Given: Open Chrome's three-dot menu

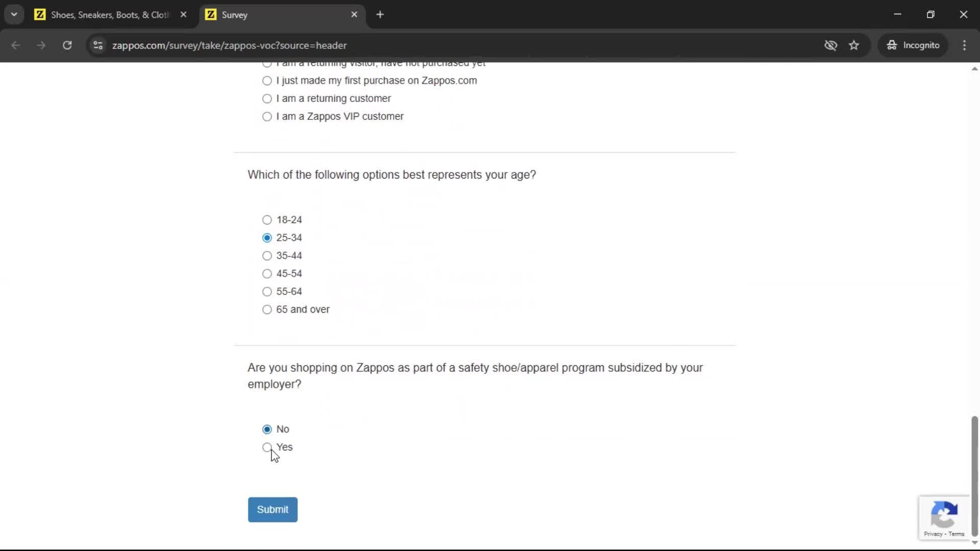Looking at the screenshot, I should [x=964, y=45].
